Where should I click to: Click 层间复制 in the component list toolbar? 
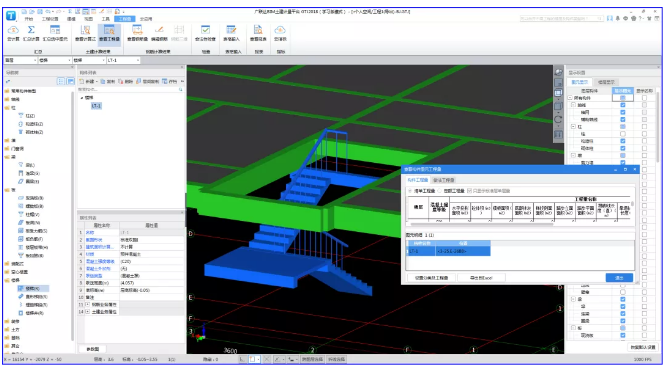coord(147,81)
